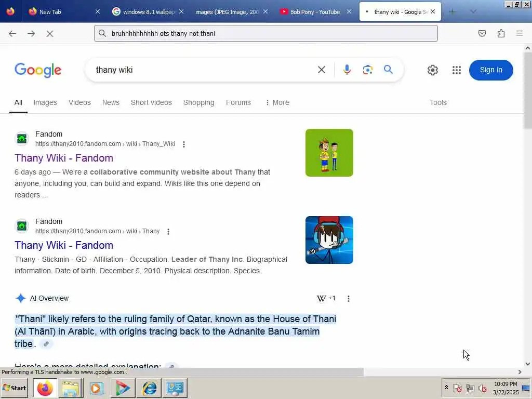The height and width of the screenshot is (399, 532).
Task: Stop loading the page
Action: click(x=50, y=34)
